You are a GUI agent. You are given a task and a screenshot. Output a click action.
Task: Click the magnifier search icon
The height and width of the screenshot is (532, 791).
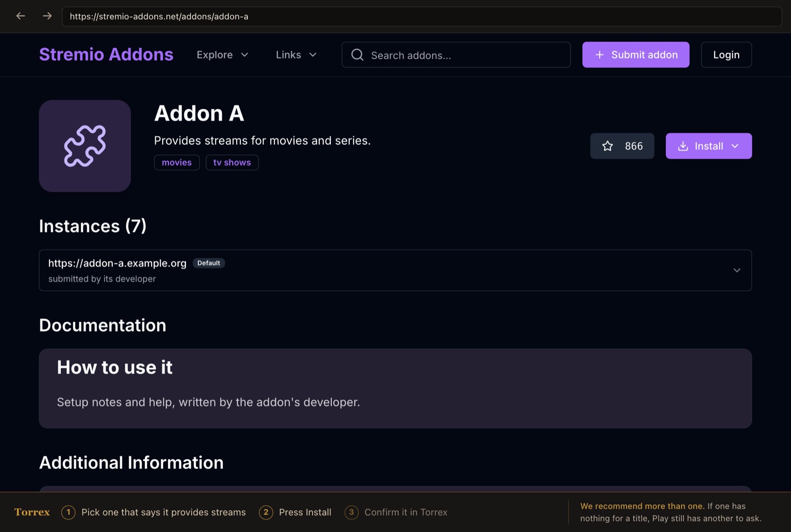[357, 55]
